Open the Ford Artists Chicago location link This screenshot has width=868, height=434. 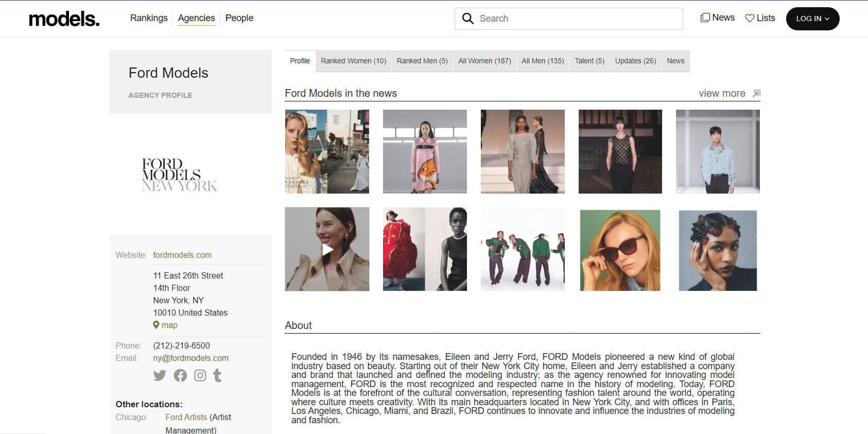point(186,417)
